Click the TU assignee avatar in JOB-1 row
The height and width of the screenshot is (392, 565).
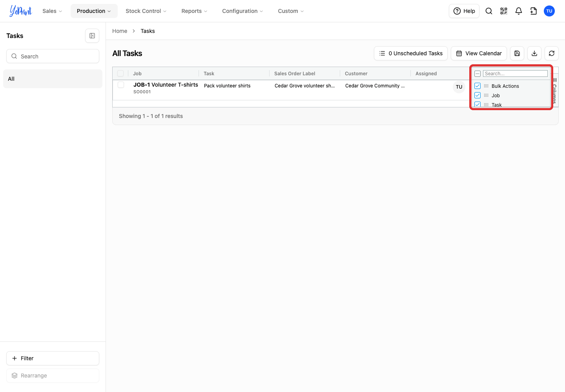459,87
